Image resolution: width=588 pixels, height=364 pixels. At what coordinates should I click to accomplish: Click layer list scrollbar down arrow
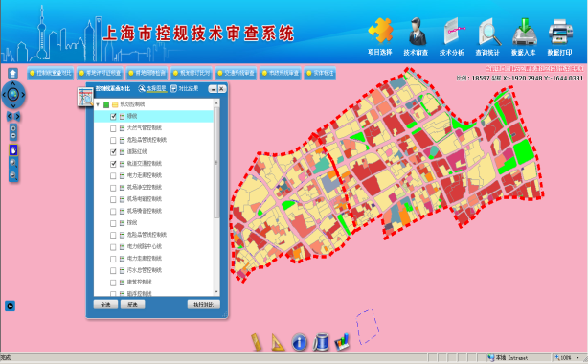pos(216,292)
